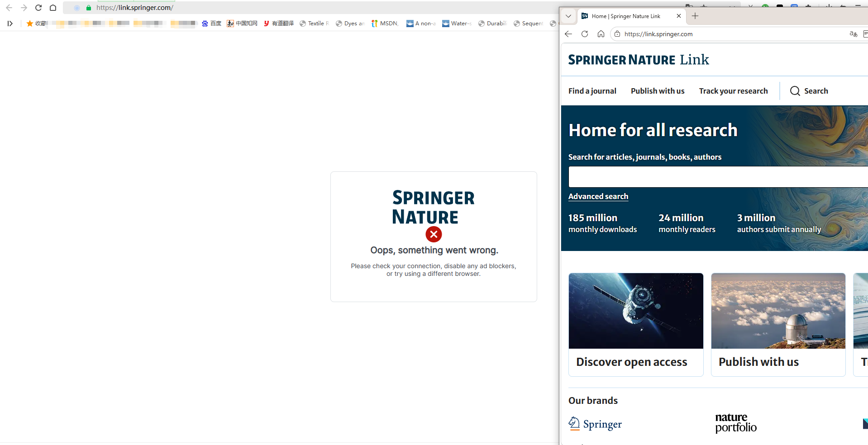This screenshot has width=868, height=445.
Task: Open the 中国知网 bookmark
Action: click(x=242, y=24)
